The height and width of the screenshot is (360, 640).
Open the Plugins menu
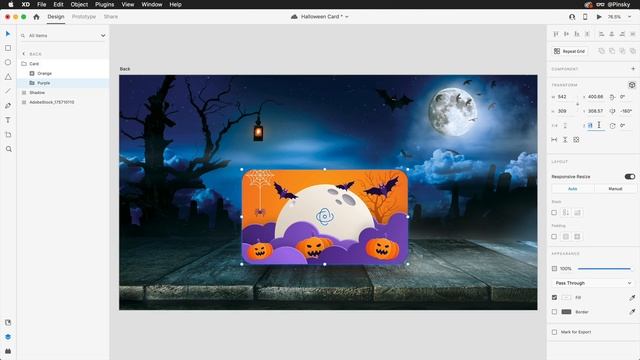click(104, 4)
